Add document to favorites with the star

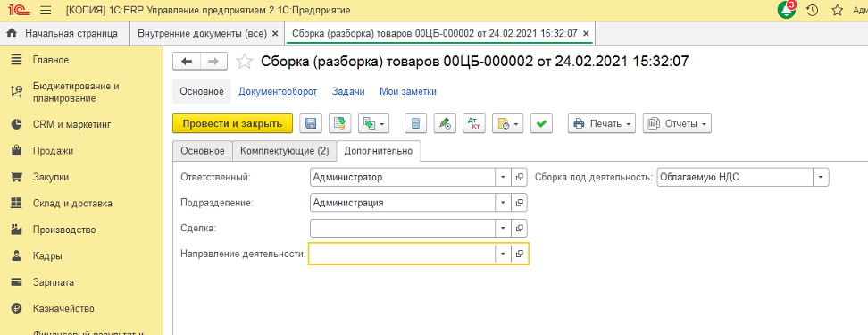[x=244, y=62]
